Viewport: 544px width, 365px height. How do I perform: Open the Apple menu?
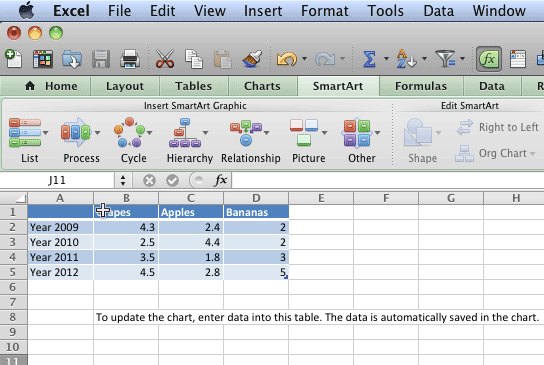pos(27,10)
